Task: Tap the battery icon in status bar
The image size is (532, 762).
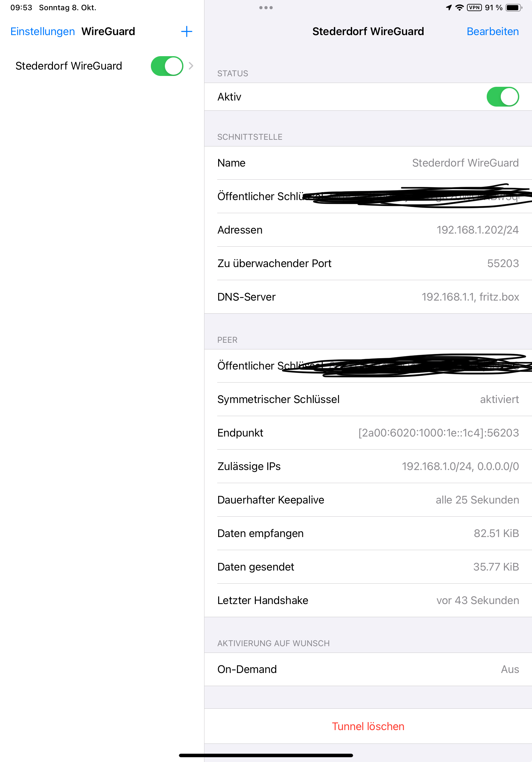Action: 514,8
